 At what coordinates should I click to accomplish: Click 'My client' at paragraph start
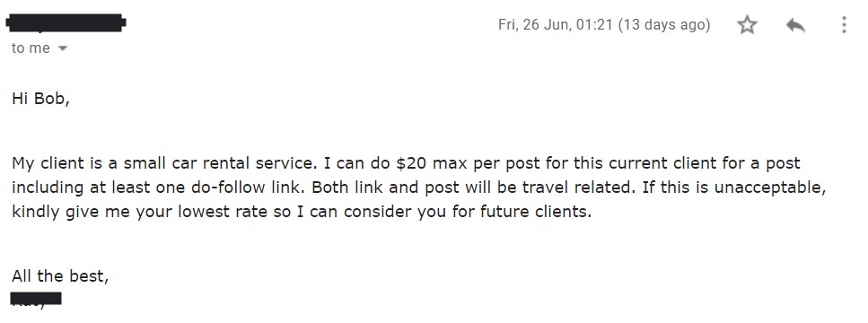(46, 164)
